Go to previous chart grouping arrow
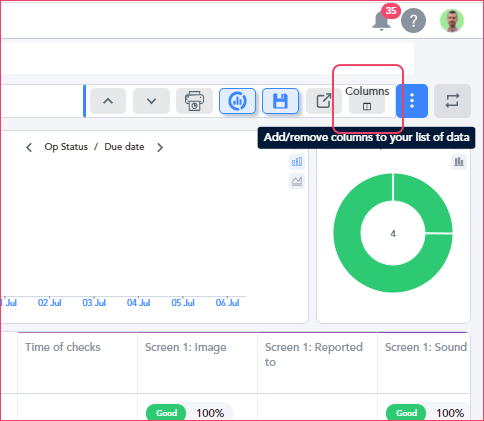The image size is (484, 421). [x=29, y=147]
